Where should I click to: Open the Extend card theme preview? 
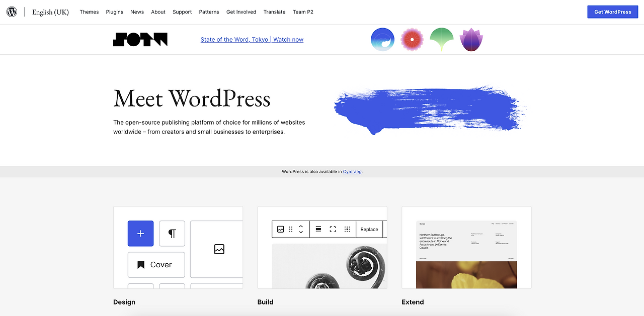pyautogui.click(x=466, y=254)
